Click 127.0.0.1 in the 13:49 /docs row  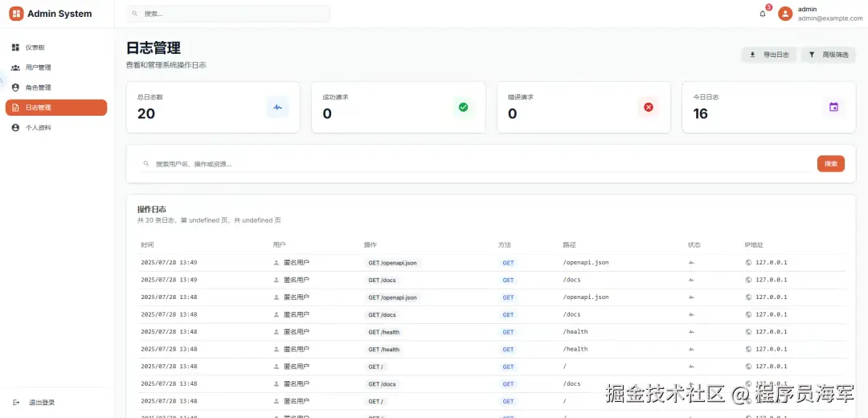[771, 281]
